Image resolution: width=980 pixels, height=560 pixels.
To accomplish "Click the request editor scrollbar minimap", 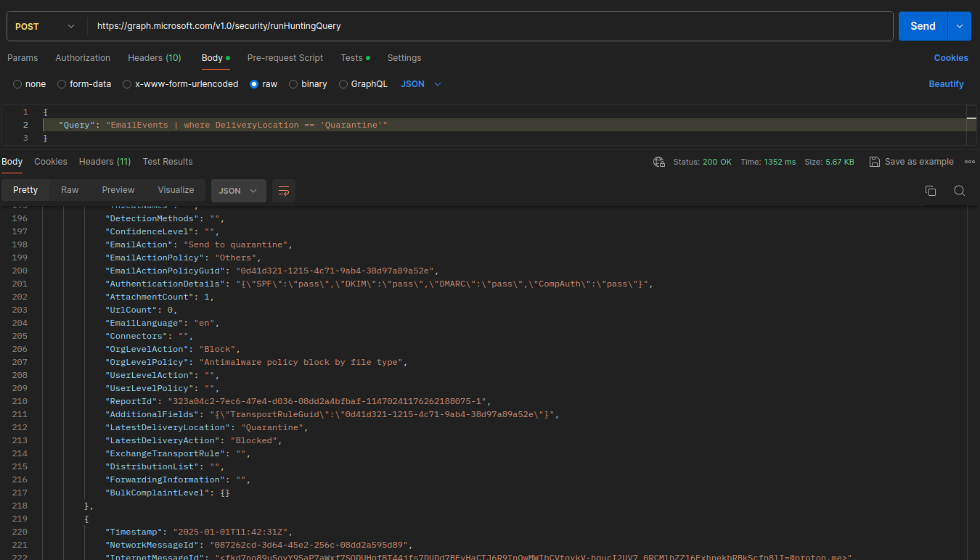I will tap(972, 125).
